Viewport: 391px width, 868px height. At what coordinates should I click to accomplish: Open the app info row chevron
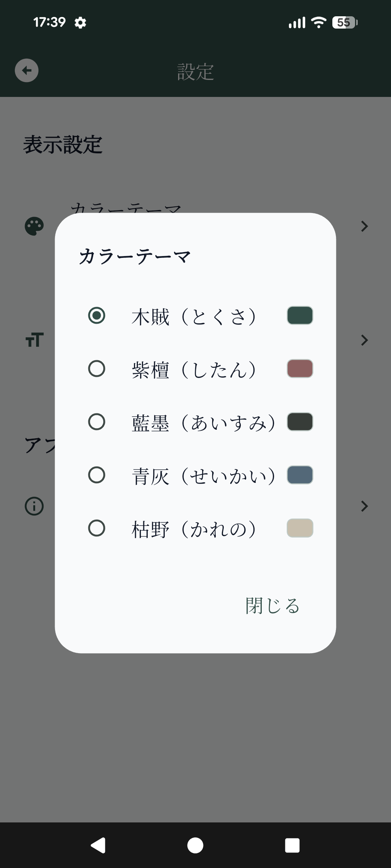[364, 506]
